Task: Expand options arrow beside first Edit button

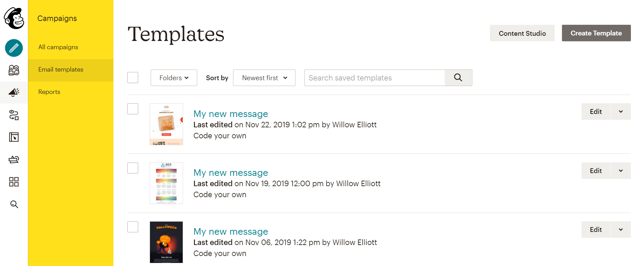Action: 621,111
